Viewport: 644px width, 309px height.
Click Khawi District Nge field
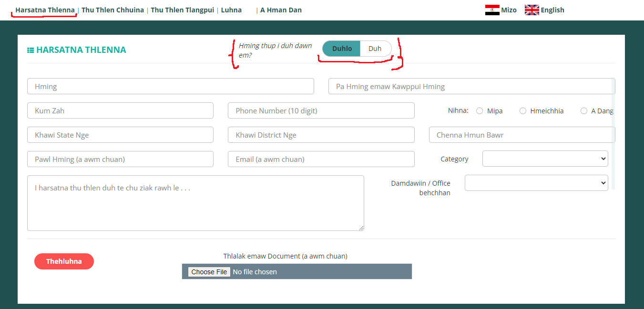coord(321,135)
